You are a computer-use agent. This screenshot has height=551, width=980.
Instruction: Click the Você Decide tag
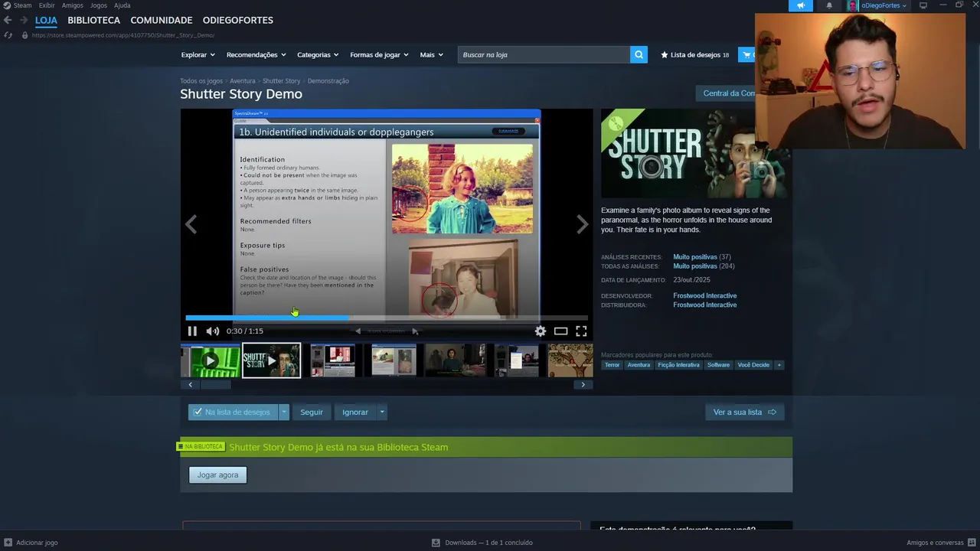pyautogui.click(x=753, y=365)
